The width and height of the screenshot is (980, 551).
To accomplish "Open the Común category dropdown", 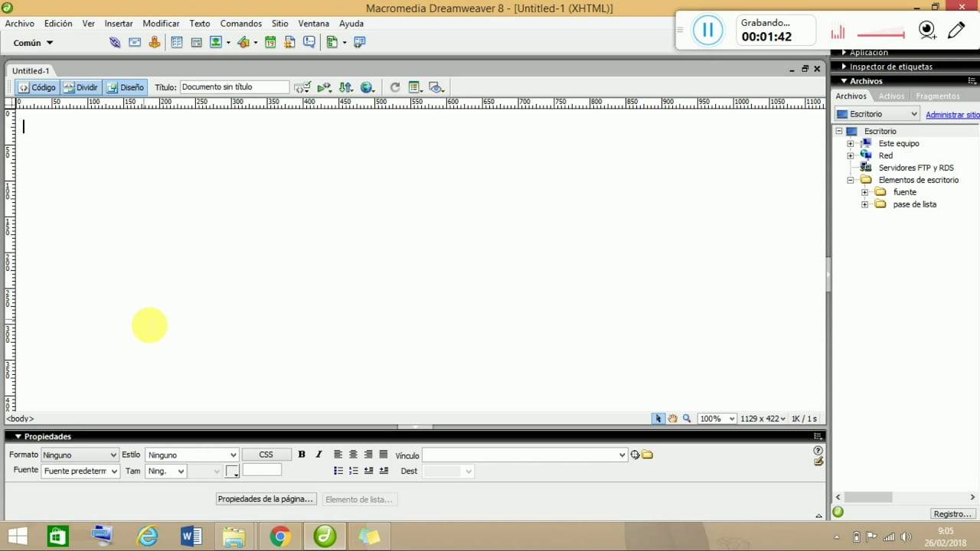I will tap(33, 43).
